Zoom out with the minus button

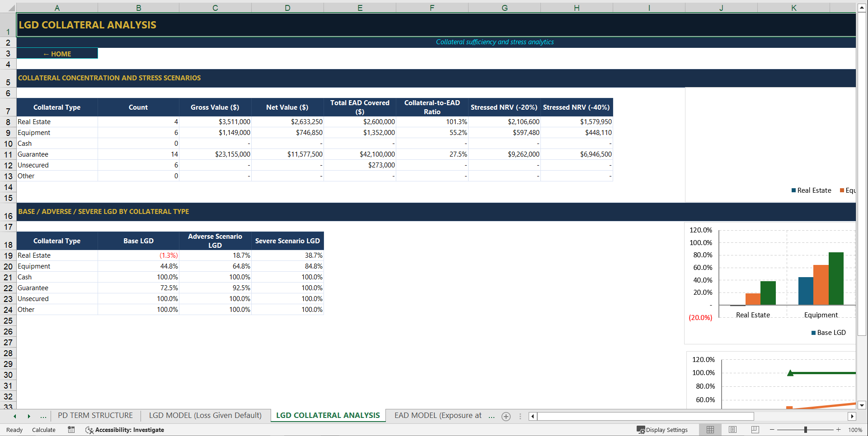(x=772, y=430)
